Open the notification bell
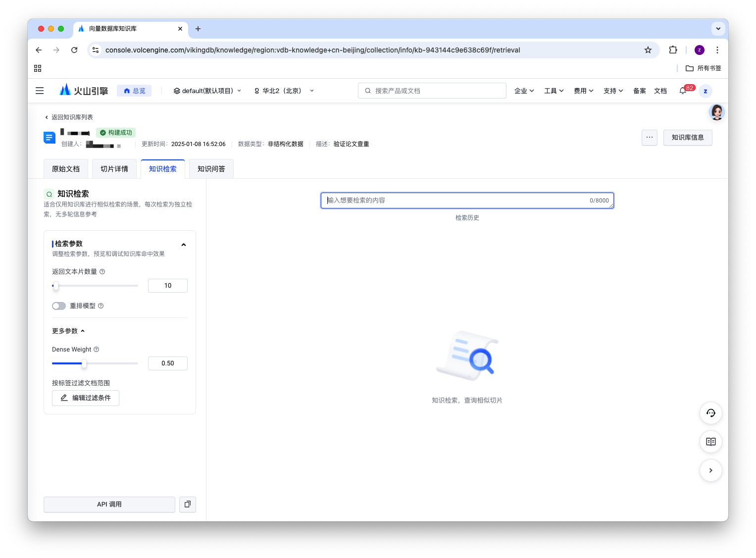756x558 pixels. pos(683,91)
